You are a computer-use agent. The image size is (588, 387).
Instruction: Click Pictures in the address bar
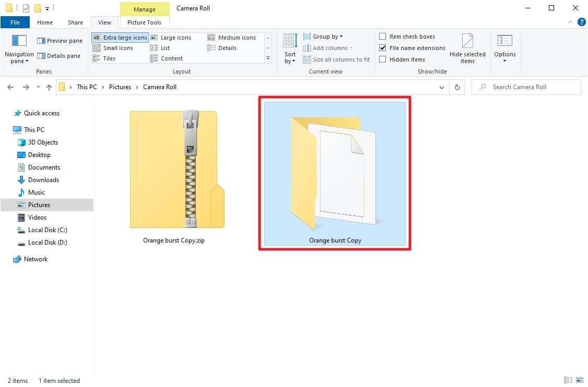click(x=120, y=87)
